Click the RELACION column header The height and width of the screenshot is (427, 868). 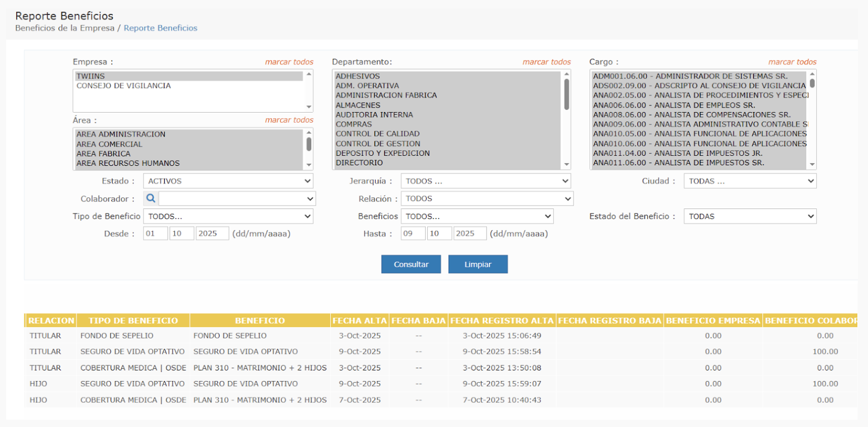pyautogui.click(x=51, y=321)
